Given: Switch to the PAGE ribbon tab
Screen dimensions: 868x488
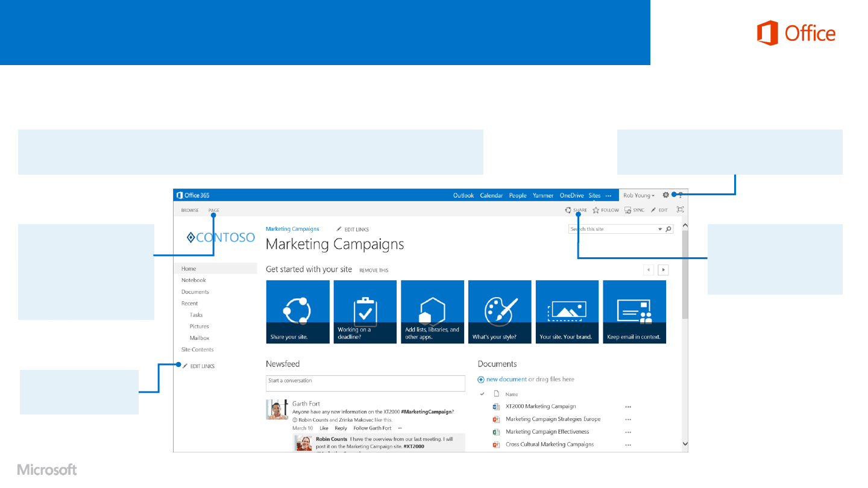Looking at the screenshot, I should point(214,210).
